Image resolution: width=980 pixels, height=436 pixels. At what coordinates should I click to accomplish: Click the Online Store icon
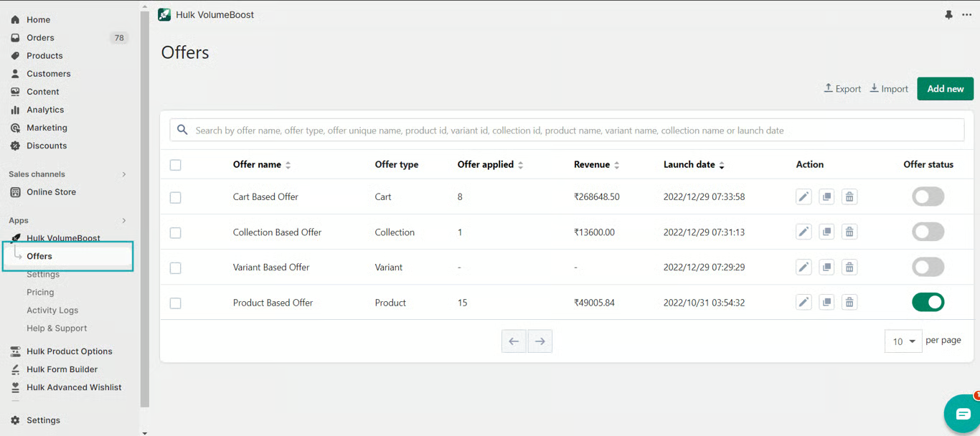pyautogui.click(x=15, y=192)
